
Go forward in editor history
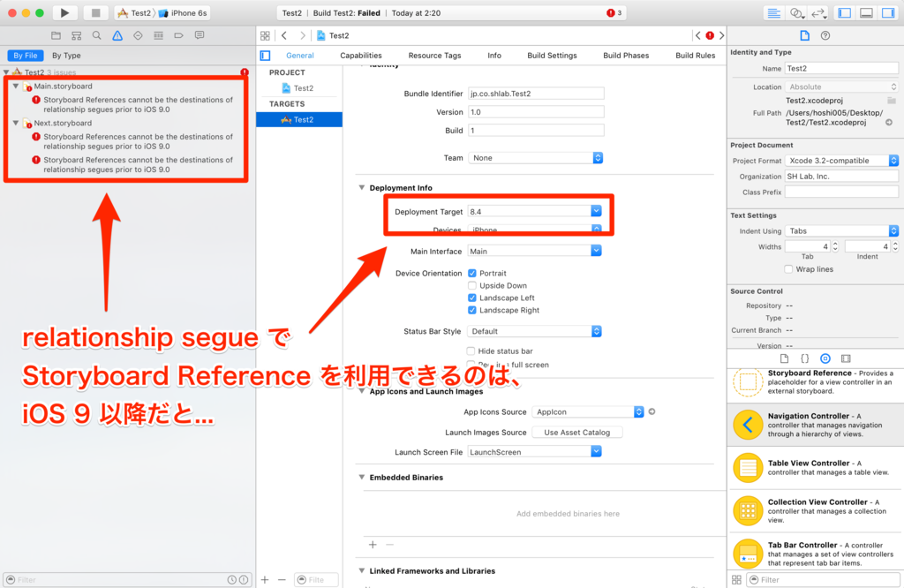303,35
